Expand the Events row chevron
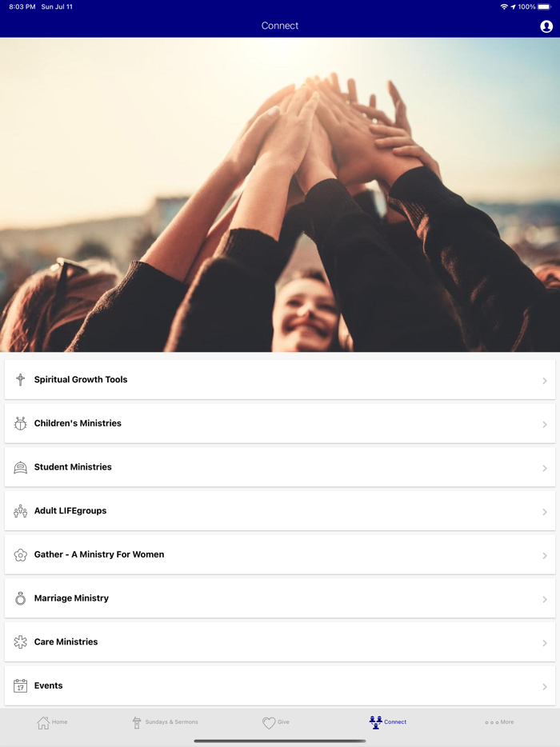 [544, 686]
